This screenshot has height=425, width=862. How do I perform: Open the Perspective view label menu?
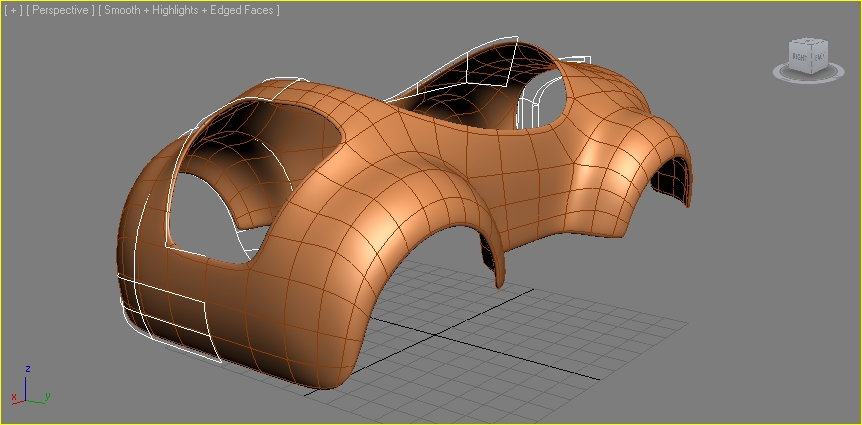point(61,10)
